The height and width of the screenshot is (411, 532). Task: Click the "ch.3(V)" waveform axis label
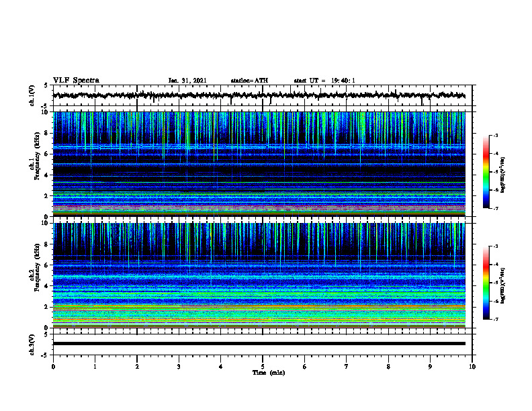(x=32, y=345)
